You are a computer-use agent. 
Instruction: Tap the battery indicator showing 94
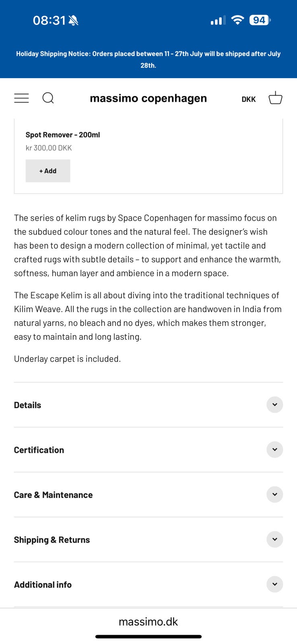pyautogui.click(x=260, y=20)
